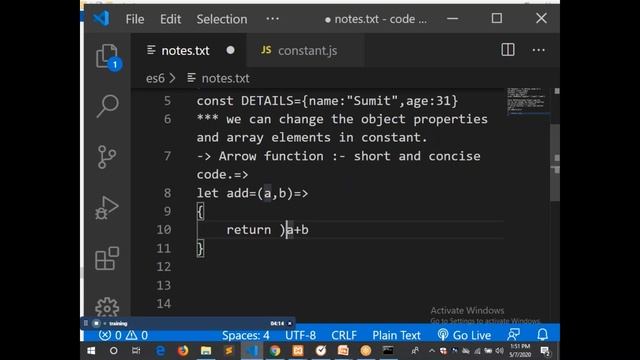Image resolution: width=640 pixels, height=360 pixels.
Task: Show hidden system tray icons
Action: [432, 351]
